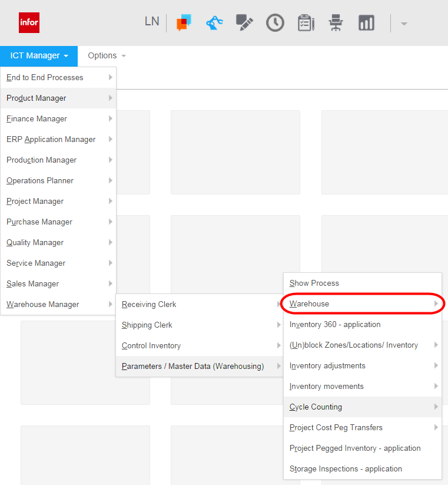Click the Infor logo icon

pyautogui.click(x=29, y=23)
